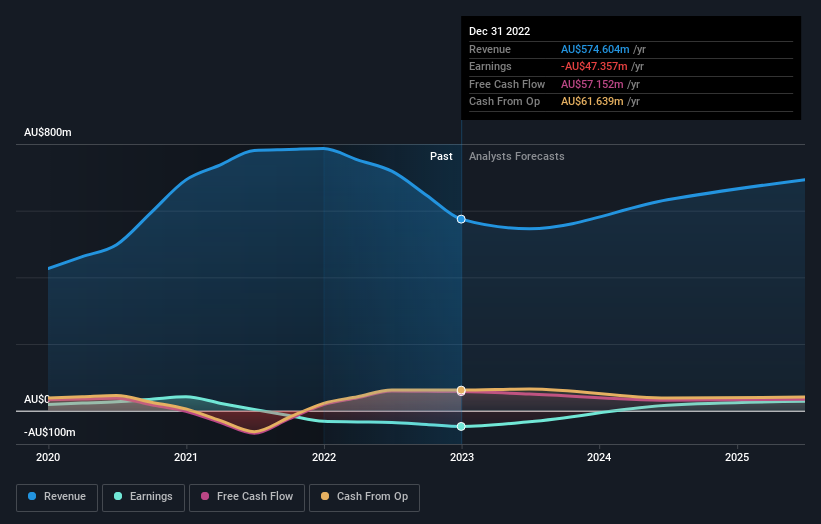Click the Dec 31 2022 tooltip date

500,31
